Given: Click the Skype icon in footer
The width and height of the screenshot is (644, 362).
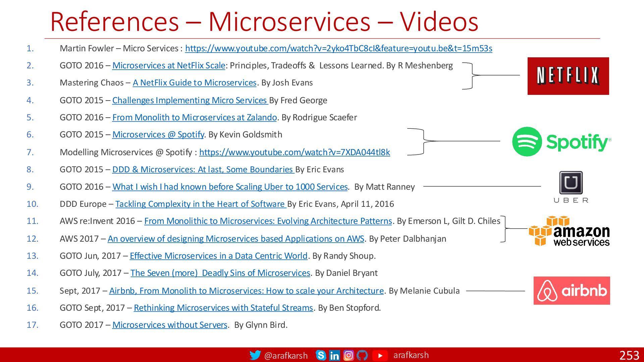Looking at the screenshot, I should [x=321, y=355].
